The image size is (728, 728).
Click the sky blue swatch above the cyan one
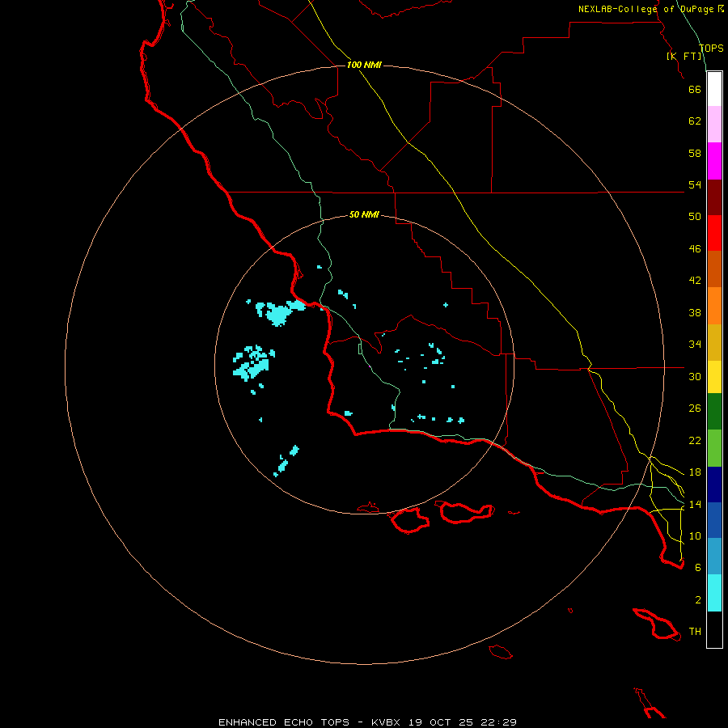714,557
